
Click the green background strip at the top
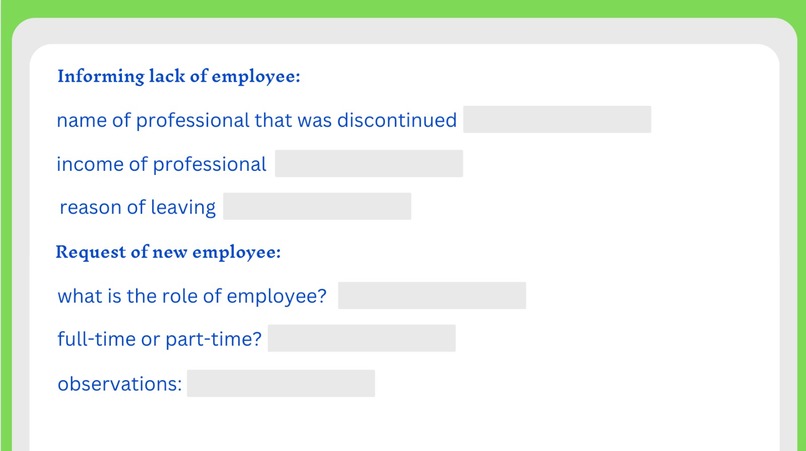tap(403, 8)
